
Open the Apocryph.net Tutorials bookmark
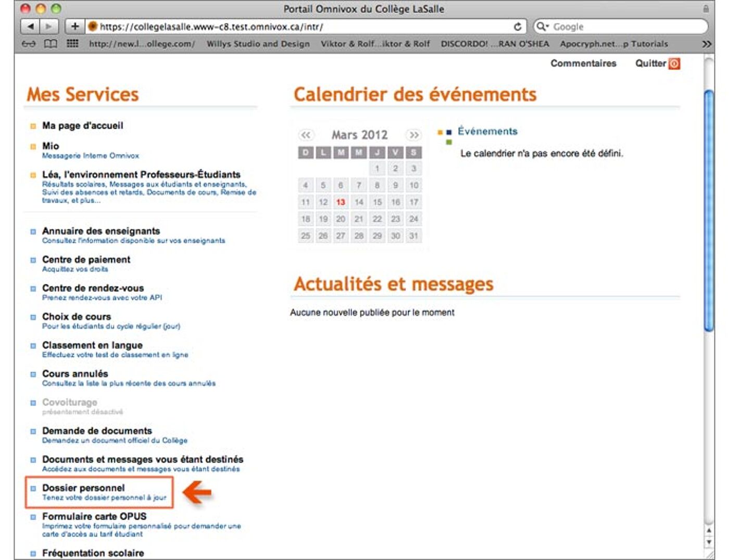613,44
